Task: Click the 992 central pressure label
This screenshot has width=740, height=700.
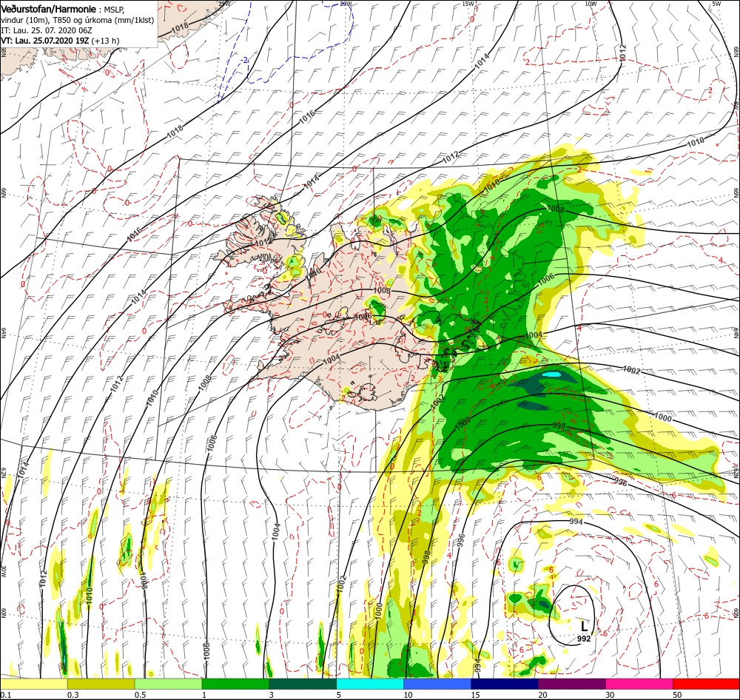Action: point(584,639)
